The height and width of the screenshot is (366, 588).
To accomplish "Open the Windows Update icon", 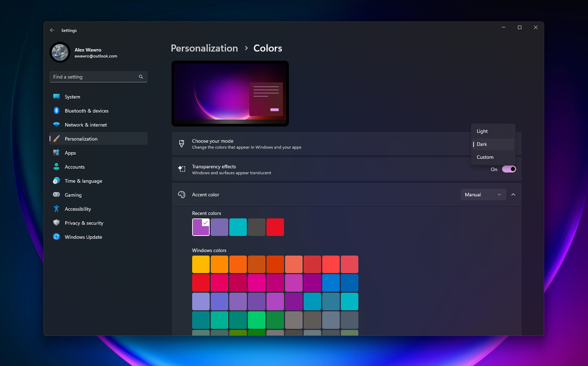I will coord(56,237).
